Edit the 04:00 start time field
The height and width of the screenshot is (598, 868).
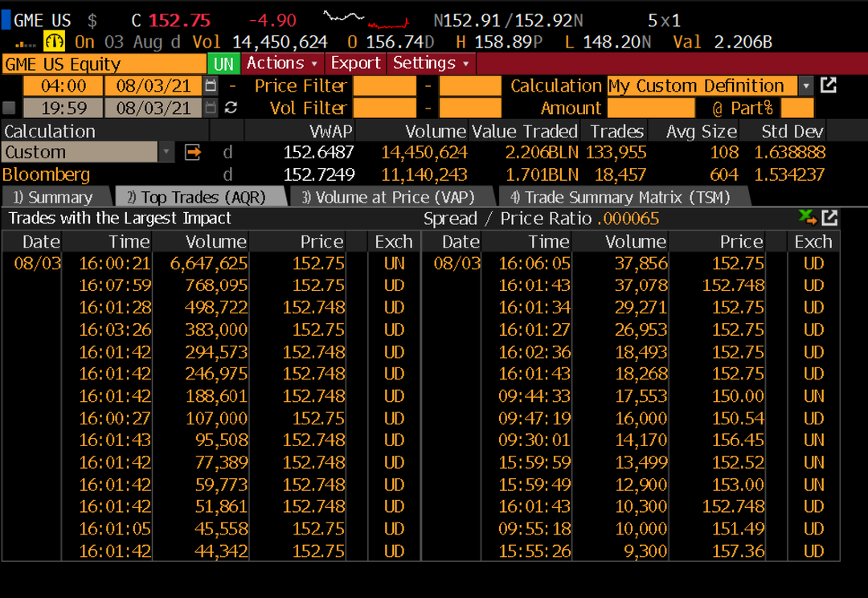pos(63,86)
